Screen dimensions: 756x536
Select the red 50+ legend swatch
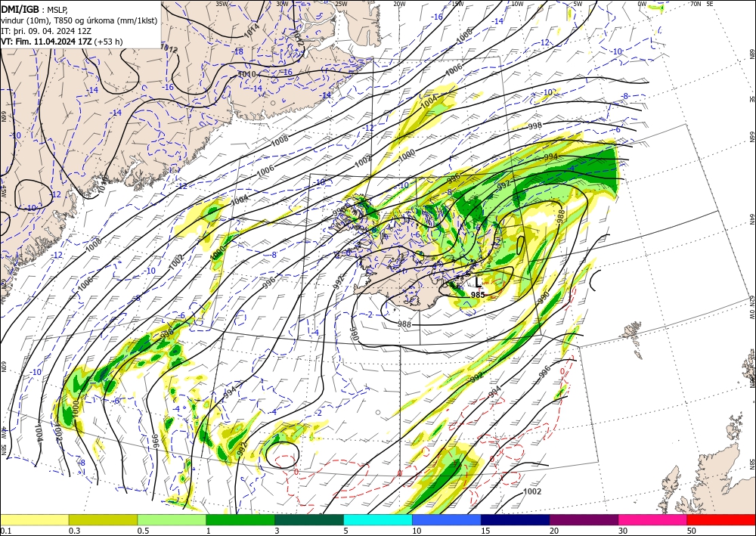721,519
